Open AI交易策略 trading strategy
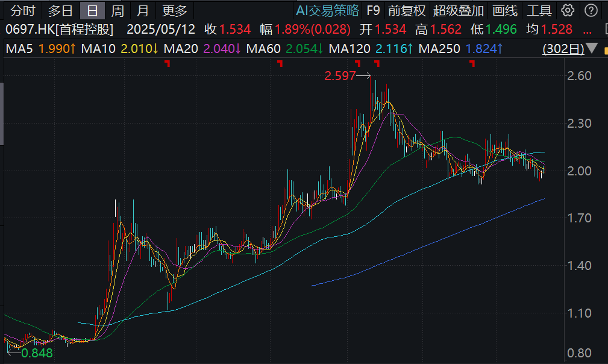This screenshot has width=608, height=364. 327,10
